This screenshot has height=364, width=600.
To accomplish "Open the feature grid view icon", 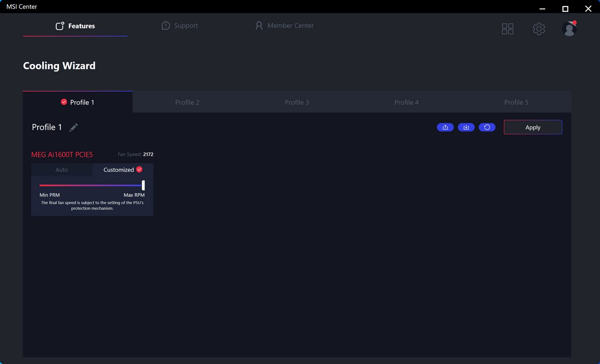I will tap(508, 29).
